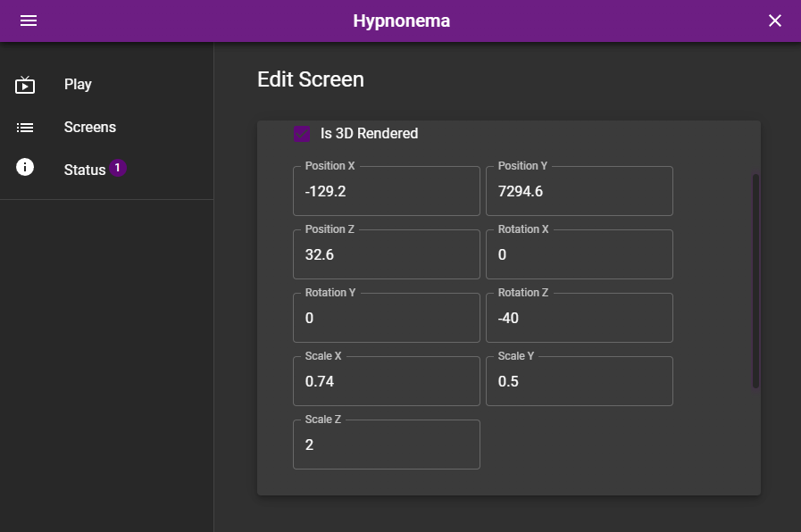The height and width of the screenshot is (532, 801).
Task: Focus the Position Z input field
Action: coord(387,254)
